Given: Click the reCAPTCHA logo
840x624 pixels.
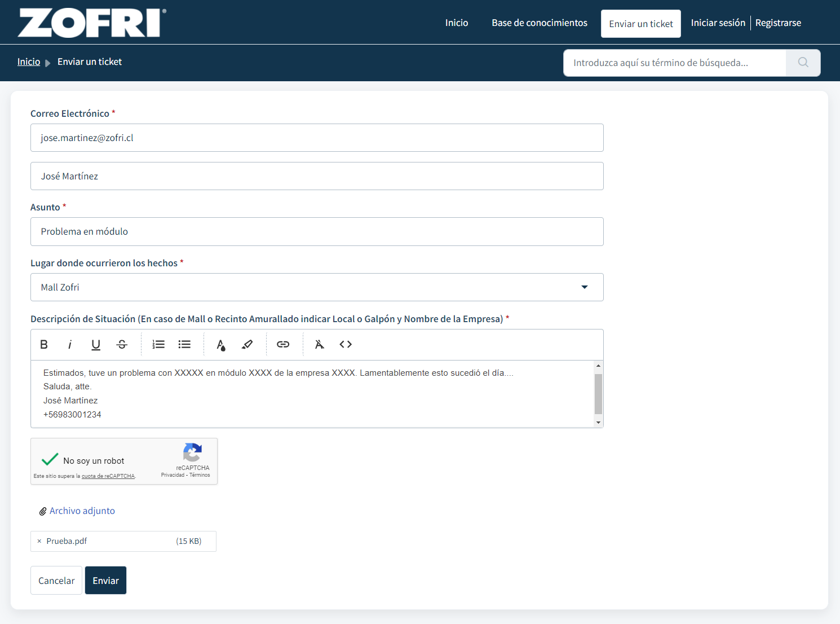Looking at the screenshot, I should [x=192, y=452].
